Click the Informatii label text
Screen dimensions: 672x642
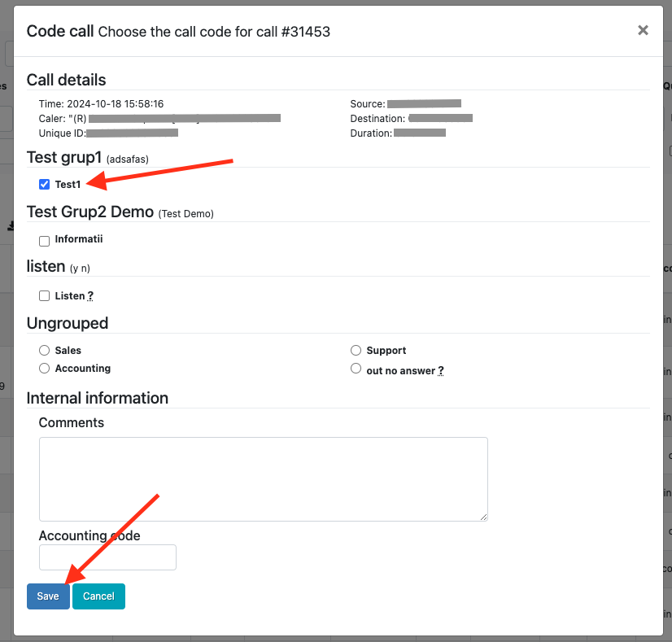click(x=79, y=239)
